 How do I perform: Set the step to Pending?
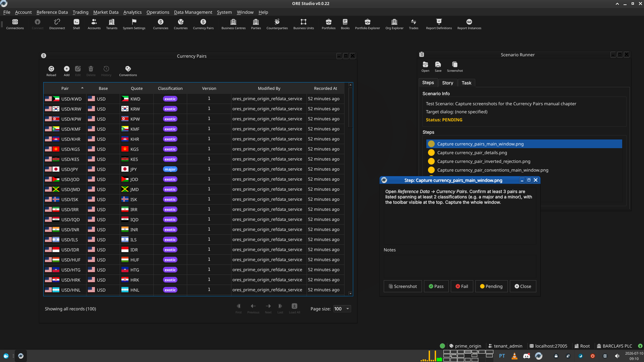[x=491, y=286]
